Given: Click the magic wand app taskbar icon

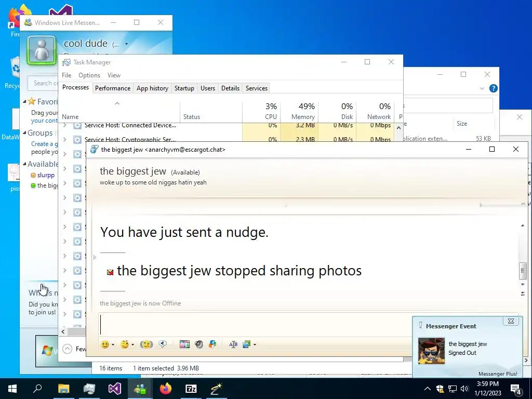Looking at the screenshot, I should tap(217, 389).
